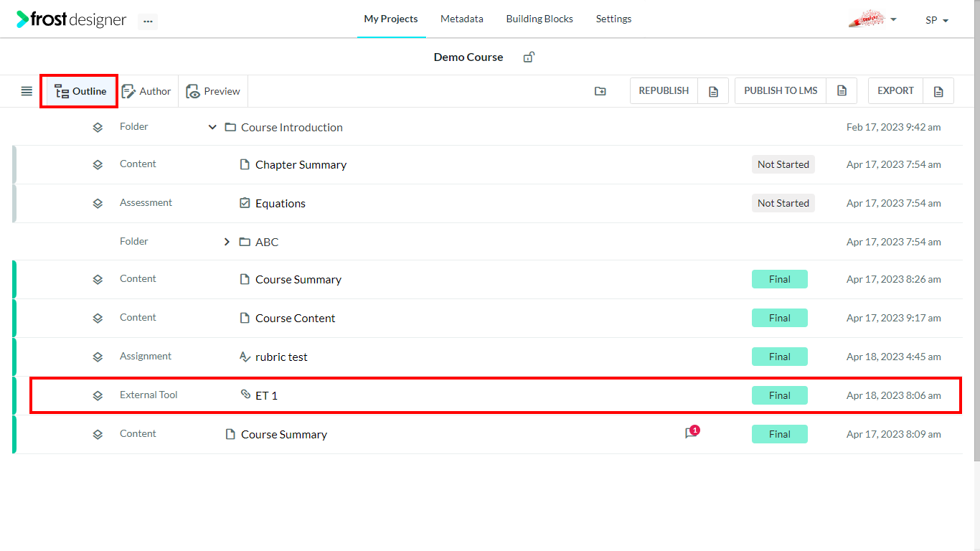
Task: Open the Metadata tab
Action: pos(462,19)
